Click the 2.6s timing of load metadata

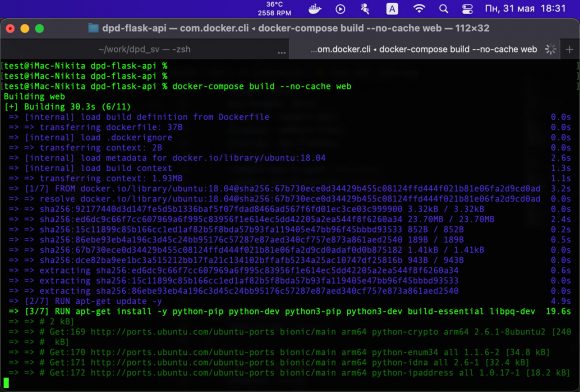tap(561, 158)
